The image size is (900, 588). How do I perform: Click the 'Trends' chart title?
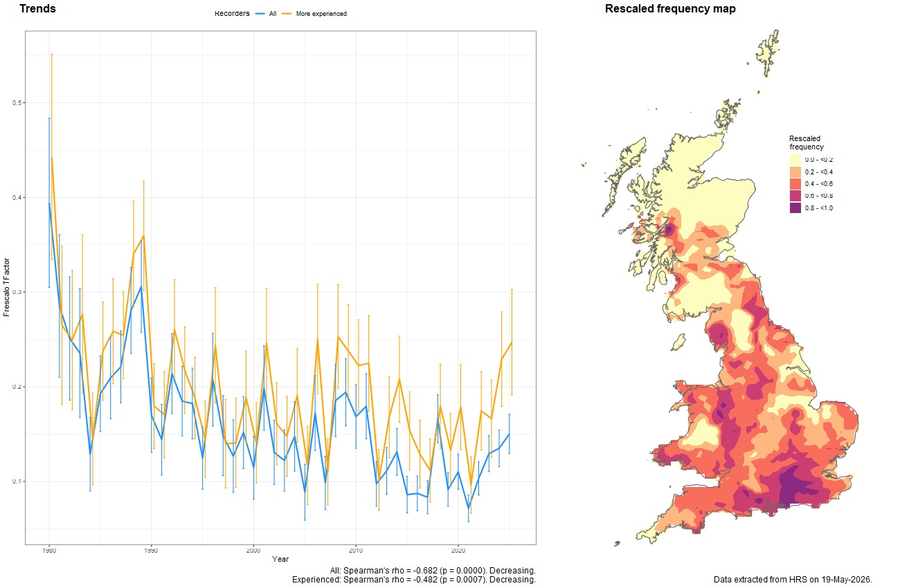coord(38,9)
